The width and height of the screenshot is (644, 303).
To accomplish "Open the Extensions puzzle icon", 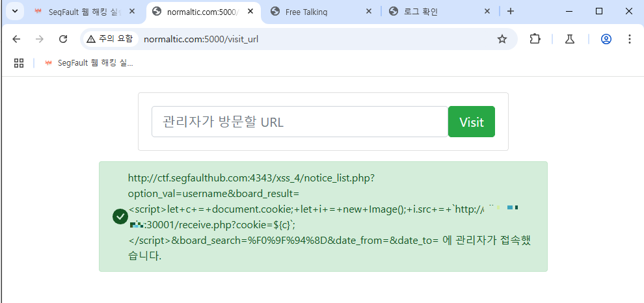I will pos(535,39).
